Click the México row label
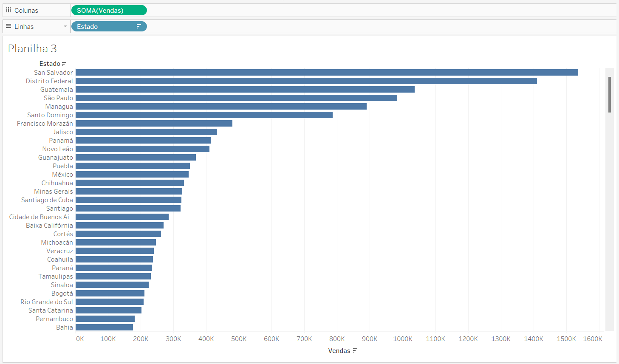Image resolution: width=619 pixels, height=364 pixels. [62, 175]
